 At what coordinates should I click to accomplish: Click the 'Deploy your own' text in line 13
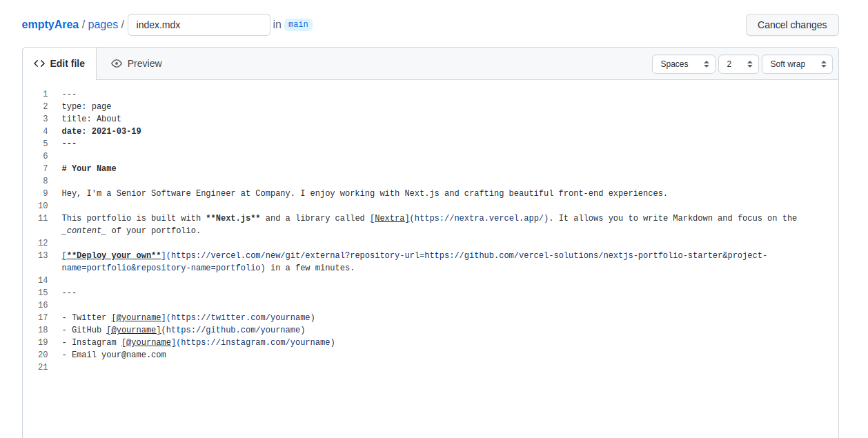(x=114, y=255)
